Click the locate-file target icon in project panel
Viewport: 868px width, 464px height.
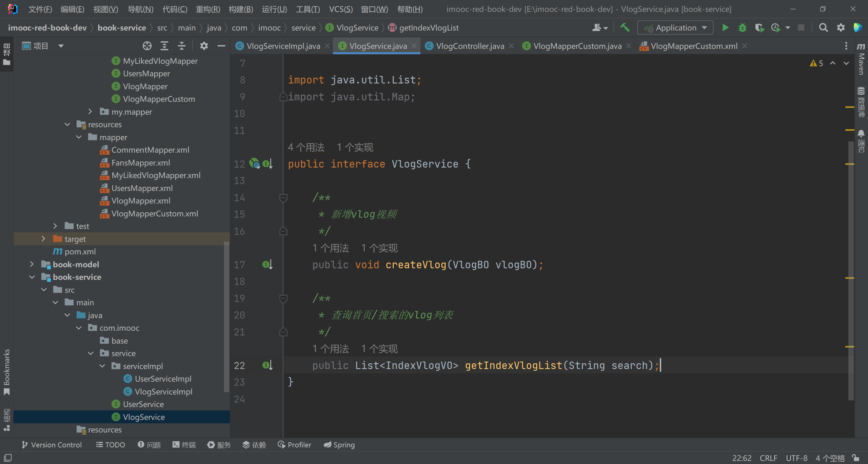(x=147, y=46)
